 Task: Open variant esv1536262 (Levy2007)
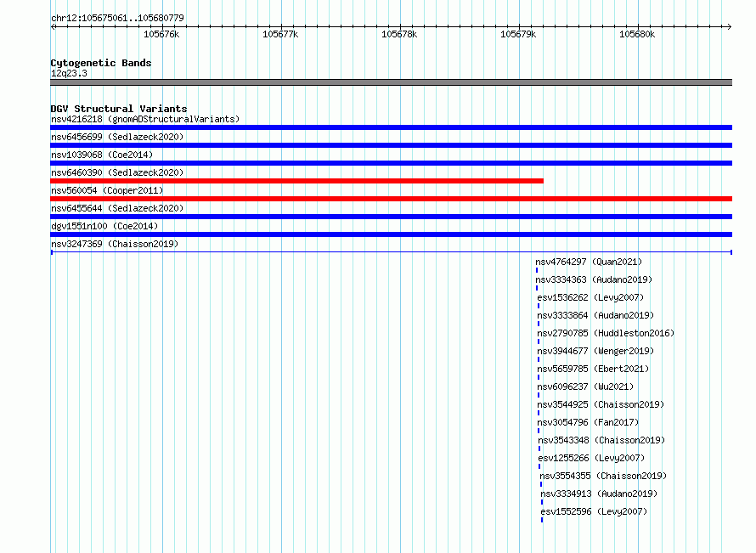click(590, 297)
